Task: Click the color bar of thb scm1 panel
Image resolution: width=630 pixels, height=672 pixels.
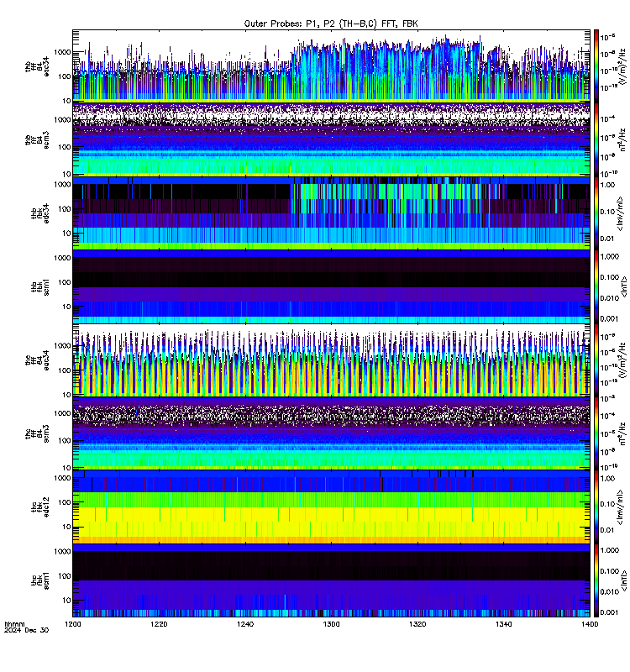Action: click(x=596, y=286)
